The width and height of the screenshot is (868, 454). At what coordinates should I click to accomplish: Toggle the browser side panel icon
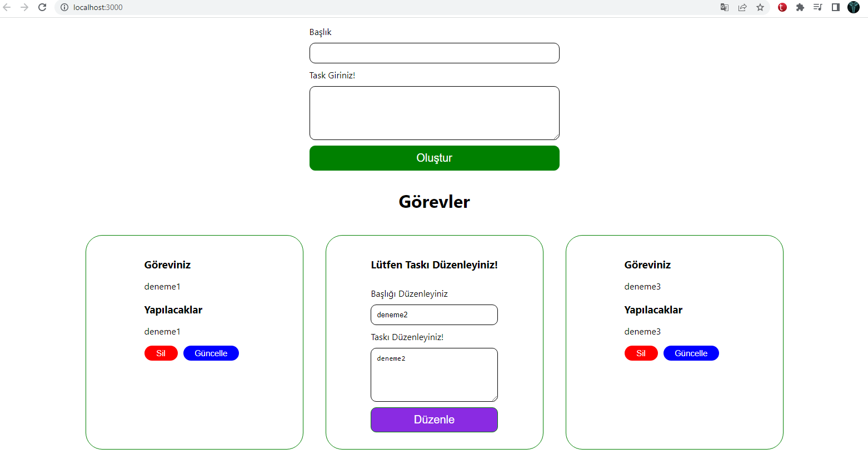click(x=835, y=7)
